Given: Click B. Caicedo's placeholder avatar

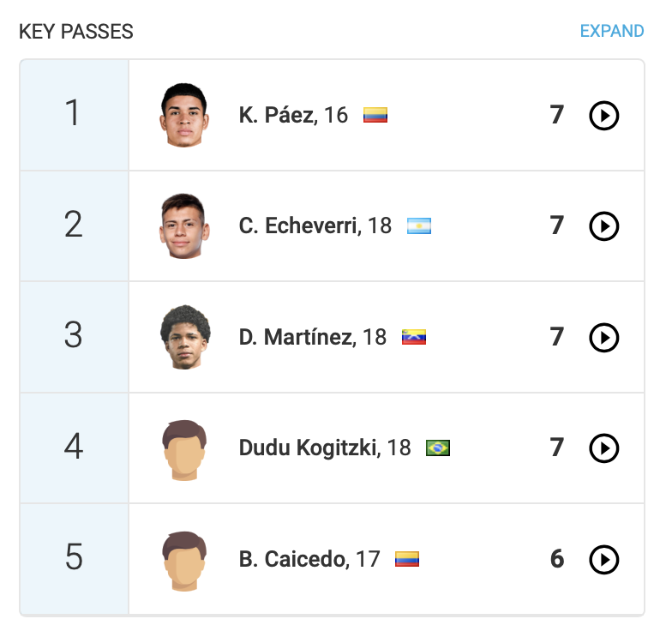Looking at the screenshot, I should [x=184, y=560].
